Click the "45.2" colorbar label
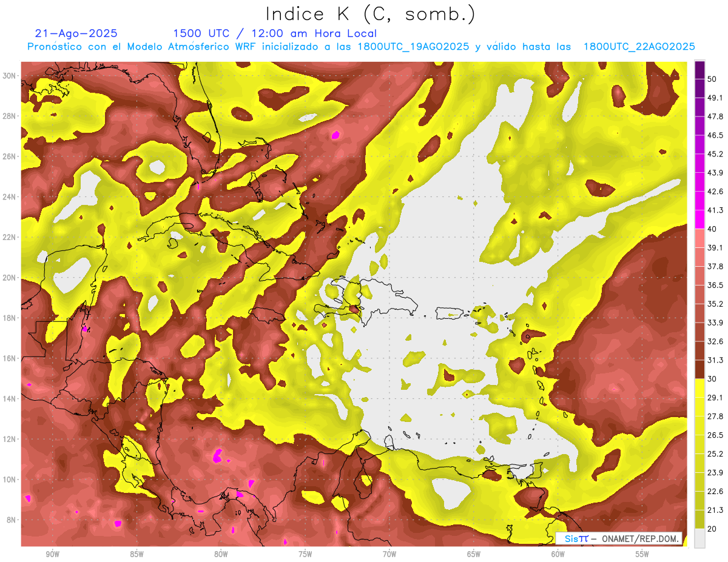Screen dimensions: 728x562 click(715, 155)
